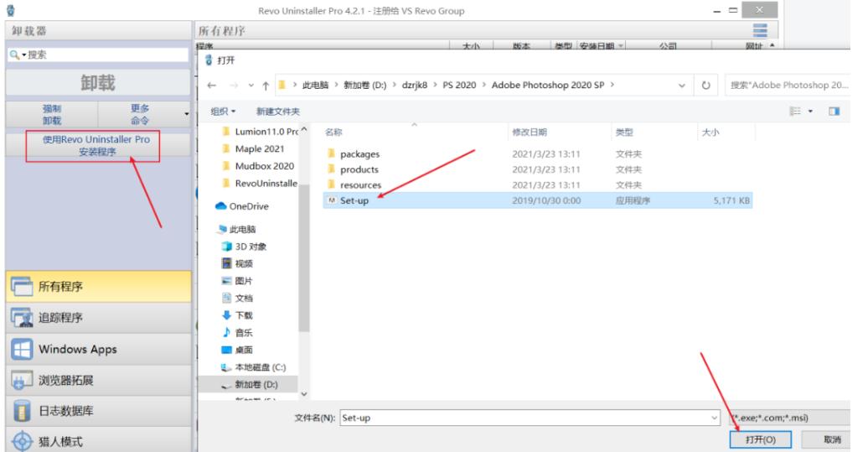This screenshot has height=452, width=868.
Task: Select 追踪程序 (Traced Programs) in the sidebar
Action: 99,318
